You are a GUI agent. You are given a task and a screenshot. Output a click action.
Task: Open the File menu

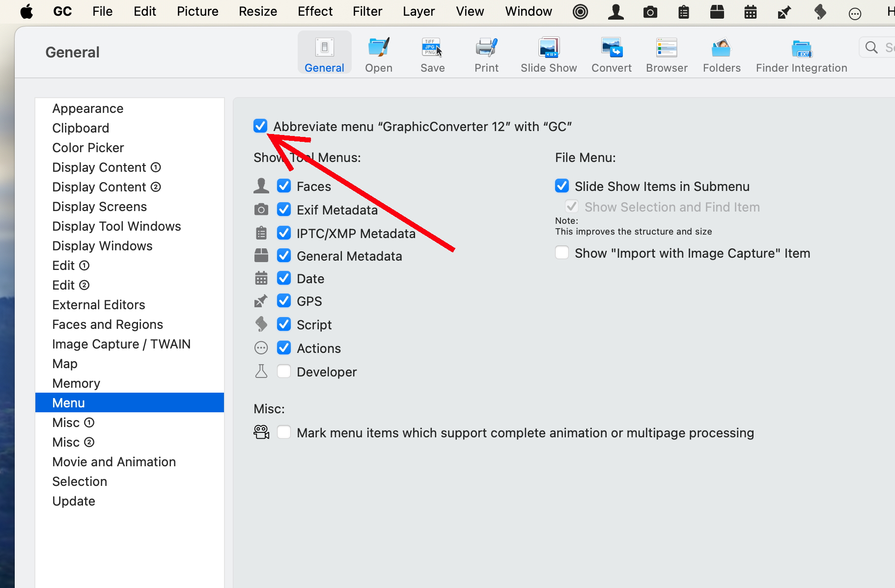[x=102, y=11]
